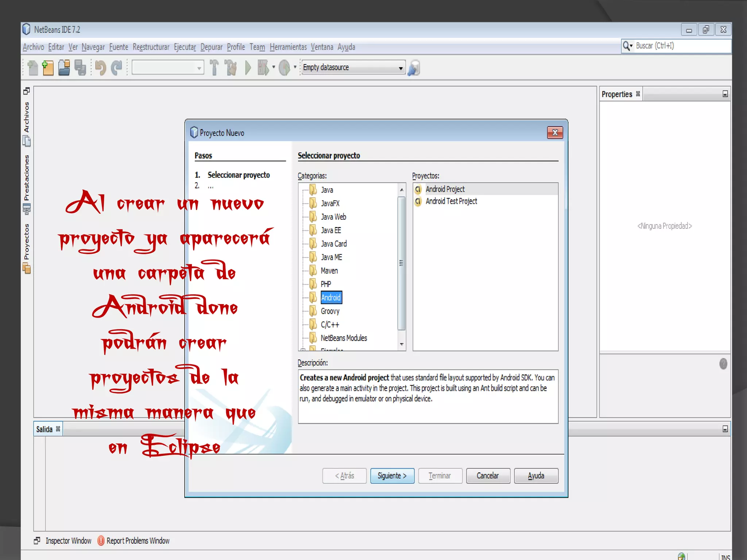Click the Clean and Build icon
This screenshot has width=747, height=560.
[x=231, y=68]
